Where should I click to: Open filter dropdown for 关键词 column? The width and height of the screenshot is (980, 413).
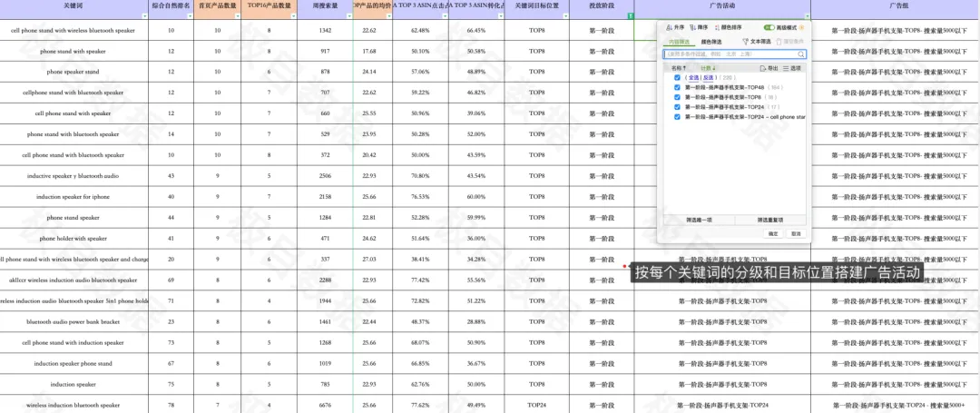tap(145, 15)
